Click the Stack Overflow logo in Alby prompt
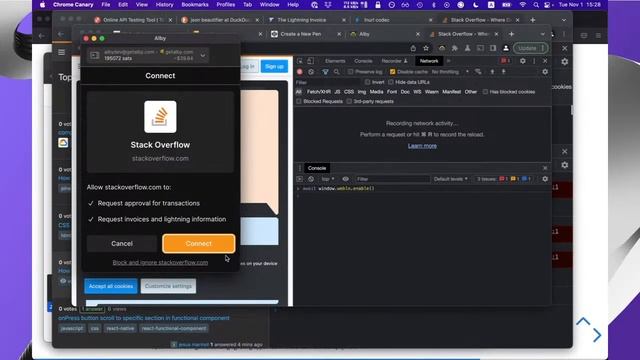This screenshot has height=360, width=640. (160, 117)
